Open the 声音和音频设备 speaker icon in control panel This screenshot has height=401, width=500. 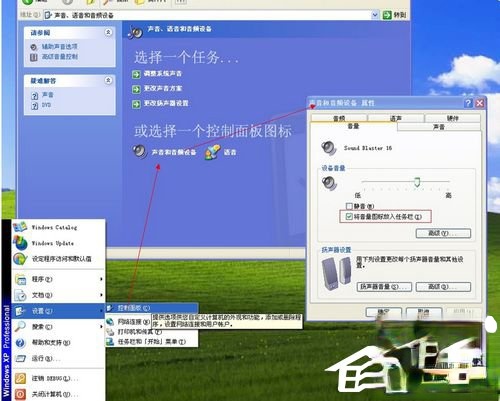pos(139,152)
